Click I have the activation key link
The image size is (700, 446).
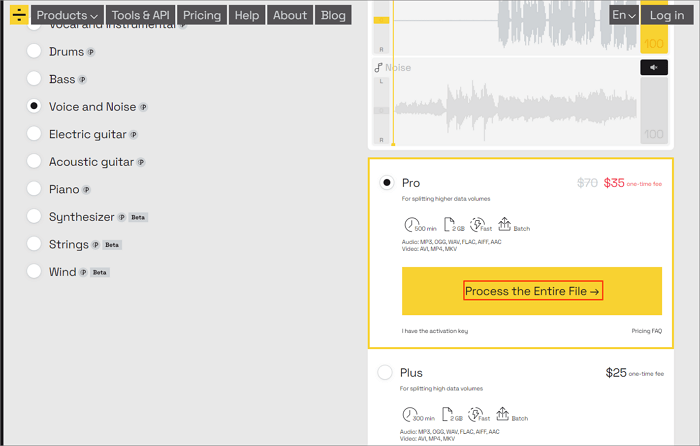435,331
